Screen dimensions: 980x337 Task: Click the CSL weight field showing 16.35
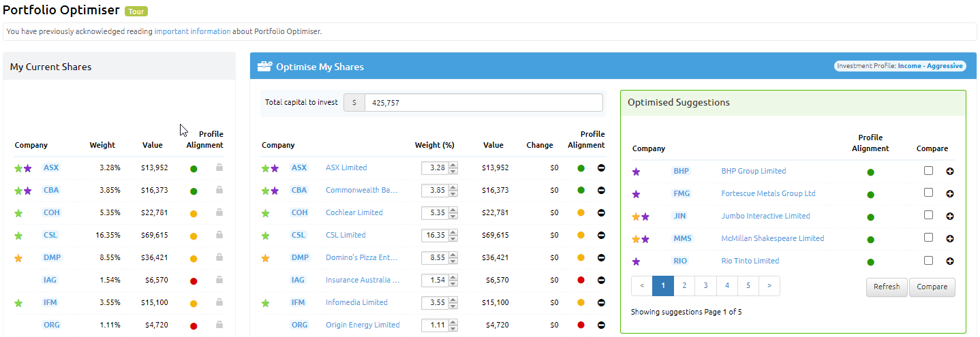point(435,236)
